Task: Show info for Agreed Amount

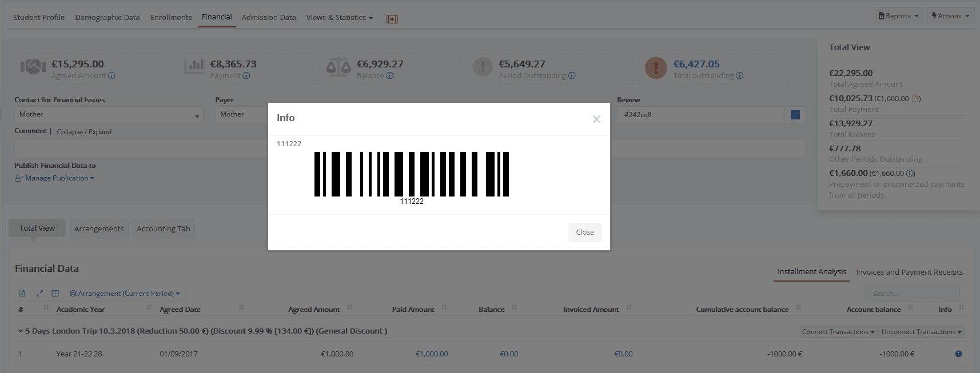Action: coord(111,75)
